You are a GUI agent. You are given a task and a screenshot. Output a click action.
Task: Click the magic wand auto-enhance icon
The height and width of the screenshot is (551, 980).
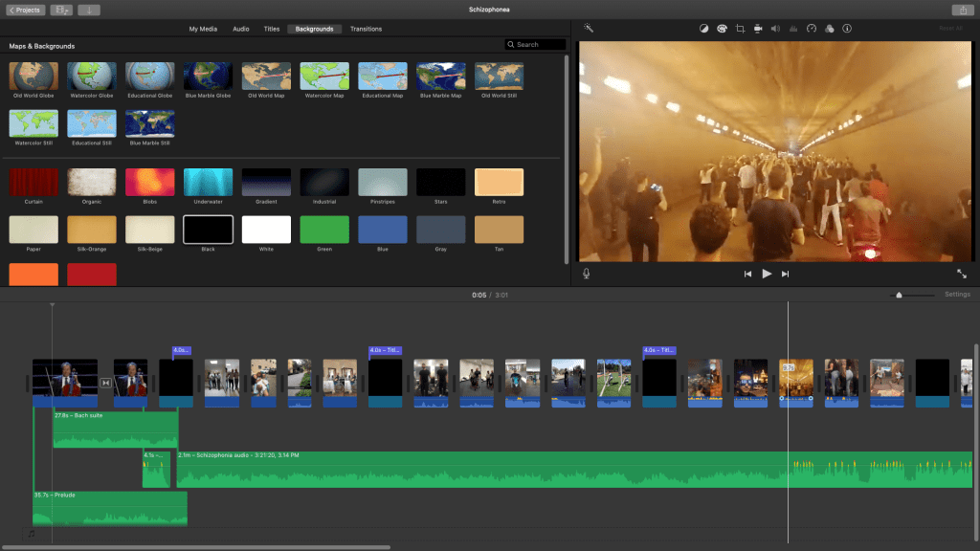589,29
